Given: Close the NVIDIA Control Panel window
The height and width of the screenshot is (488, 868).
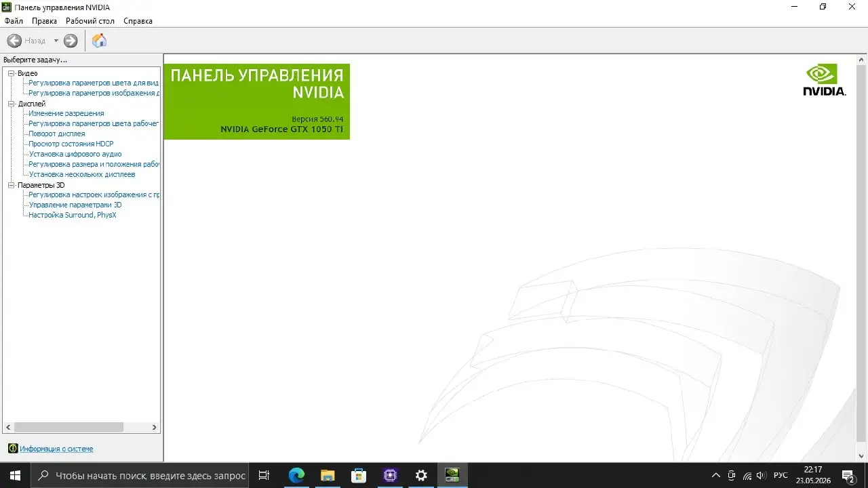Looking at the screenshot, I should pyautogui.click(x=852, y=7).
